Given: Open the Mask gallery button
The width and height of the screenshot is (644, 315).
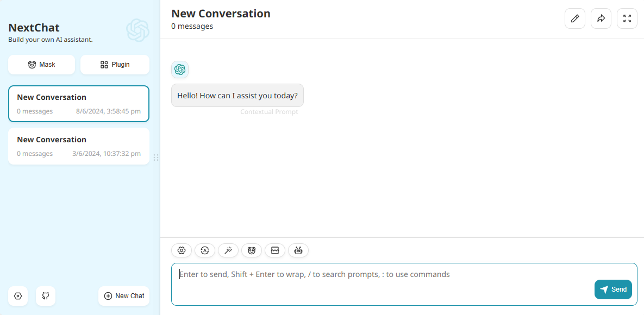Looking at the screenshot, I should pyautogui.click(x=41, y=64).
